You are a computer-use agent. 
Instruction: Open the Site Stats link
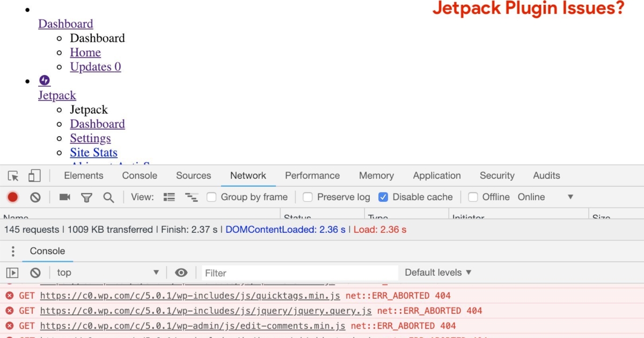93,153
